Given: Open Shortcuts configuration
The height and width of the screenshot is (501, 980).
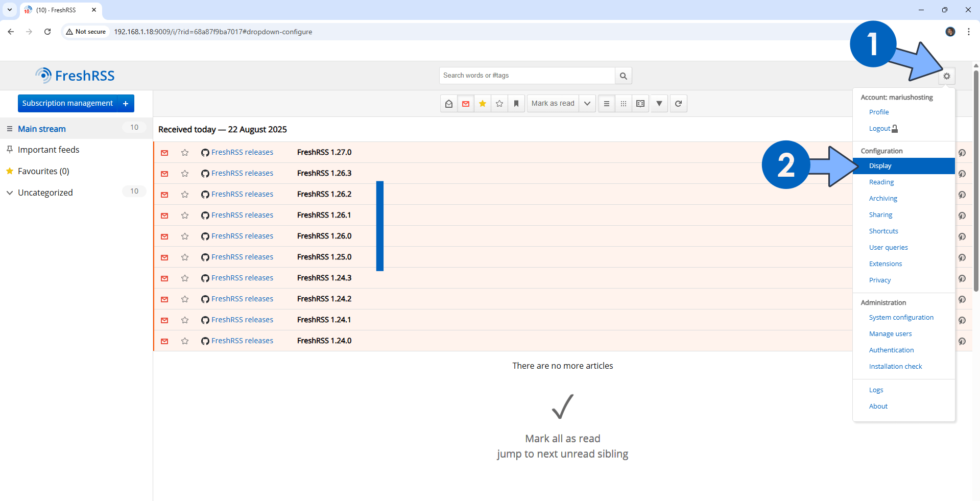Looking at the screenshot, I should click(883, 231).
